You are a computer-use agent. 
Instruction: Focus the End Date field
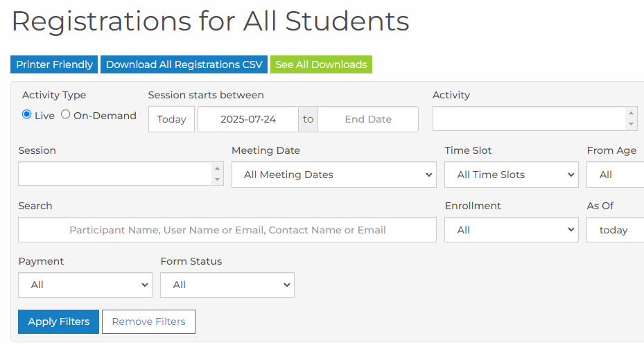[x=368, y=119]
